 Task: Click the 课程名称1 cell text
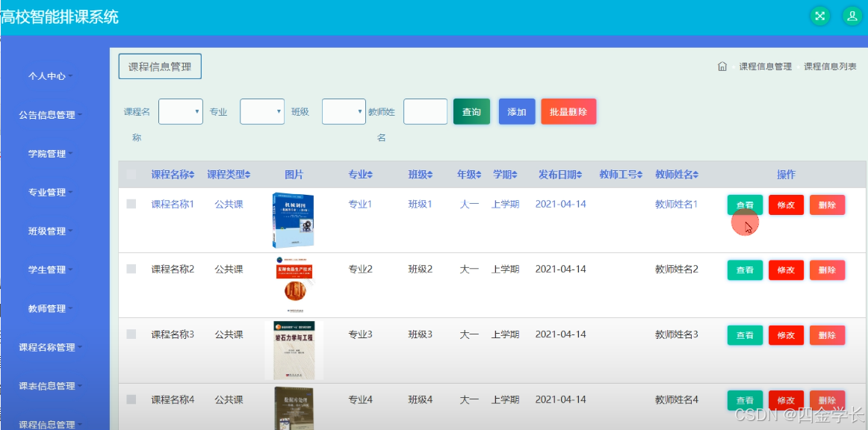[x=173, y=205]
